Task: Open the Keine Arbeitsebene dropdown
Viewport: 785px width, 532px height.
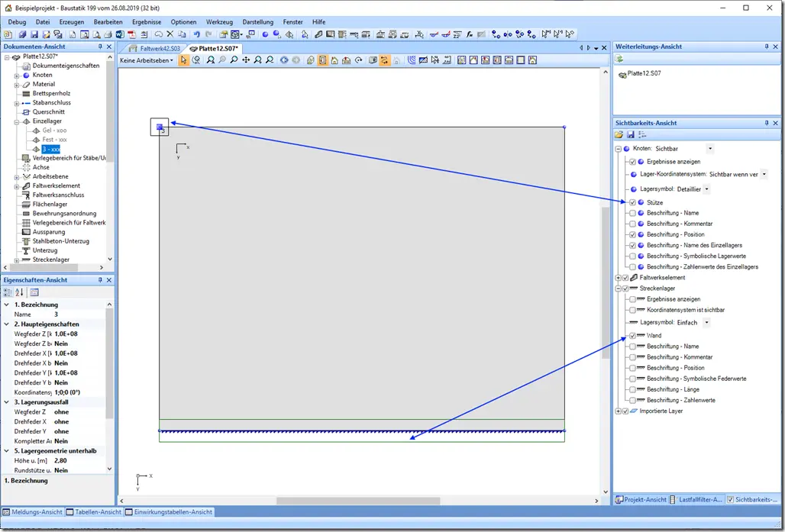Action: click(147, 60)
